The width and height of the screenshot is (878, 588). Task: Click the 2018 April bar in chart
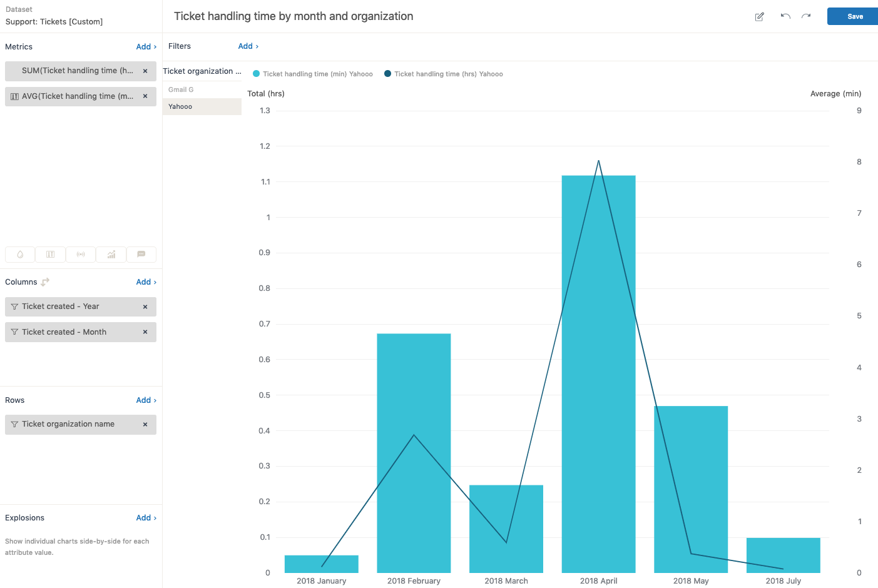coord(598,375)
